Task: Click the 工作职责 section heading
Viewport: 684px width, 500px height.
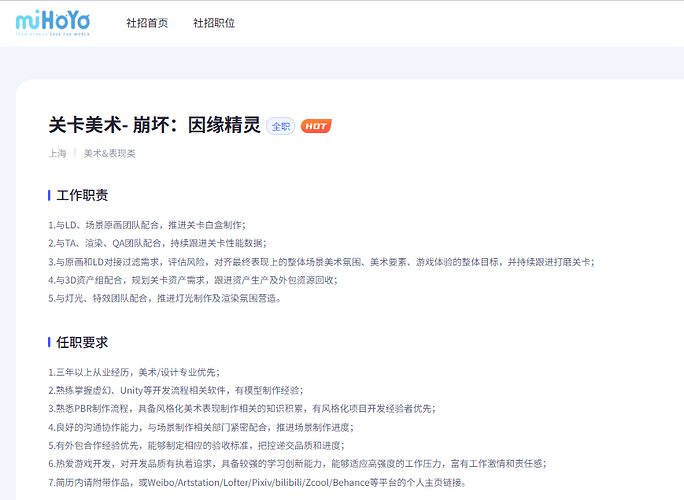Action: [x=82, y=195]
